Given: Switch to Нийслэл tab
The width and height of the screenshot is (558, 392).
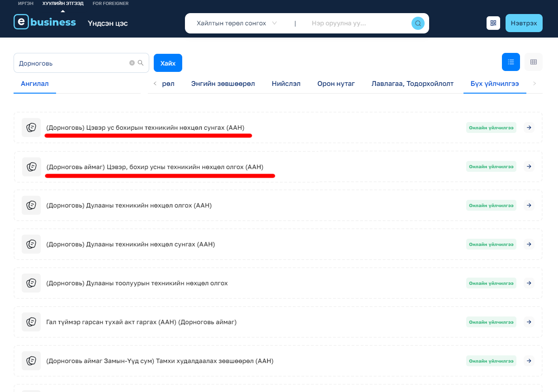Looking at the screenshot, I should pyautogui.click(x=286, y=84).
